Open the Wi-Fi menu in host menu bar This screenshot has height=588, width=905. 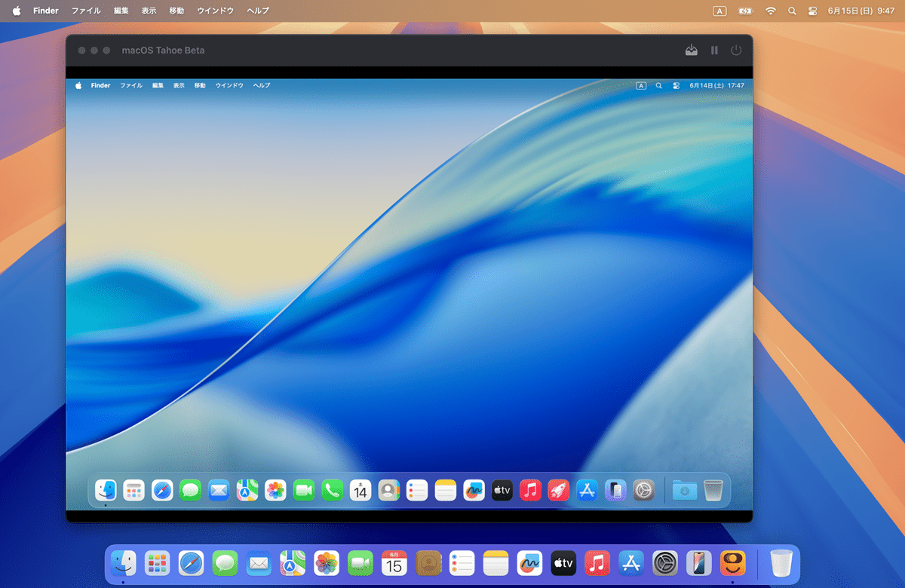770,11
